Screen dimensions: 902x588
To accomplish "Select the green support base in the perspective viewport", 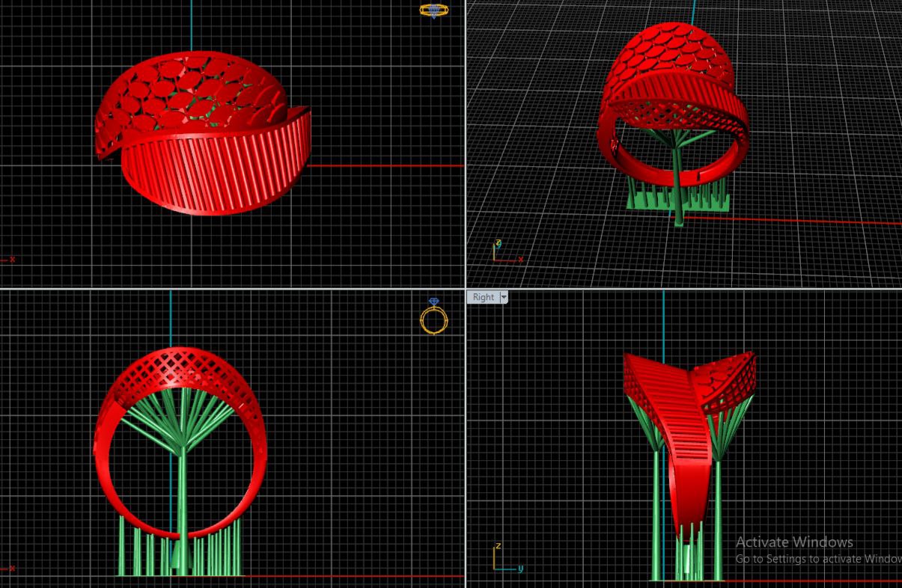I will pos(677,202).
